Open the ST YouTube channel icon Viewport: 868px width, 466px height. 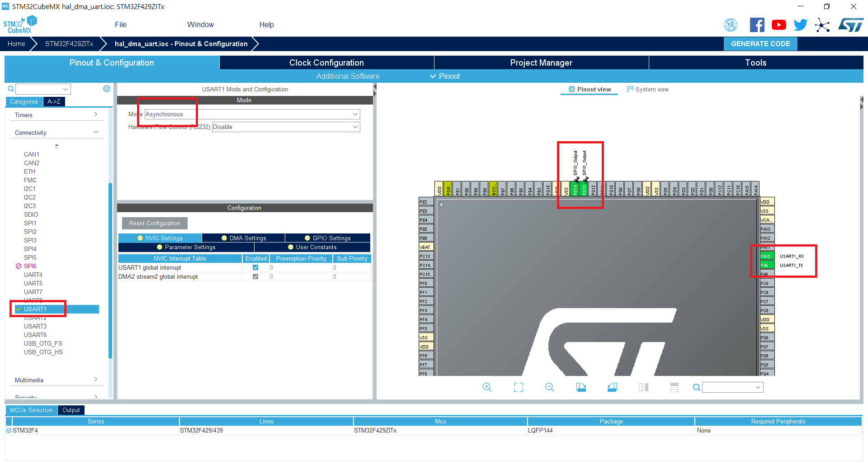[778, 25]
